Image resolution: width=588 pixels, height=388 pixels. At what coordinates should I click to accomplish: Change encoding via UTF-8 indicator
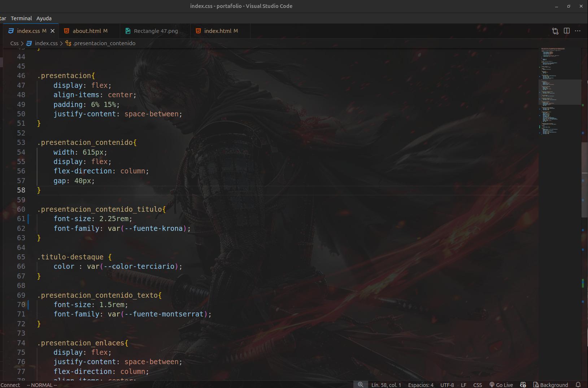[x=447, y=385]
